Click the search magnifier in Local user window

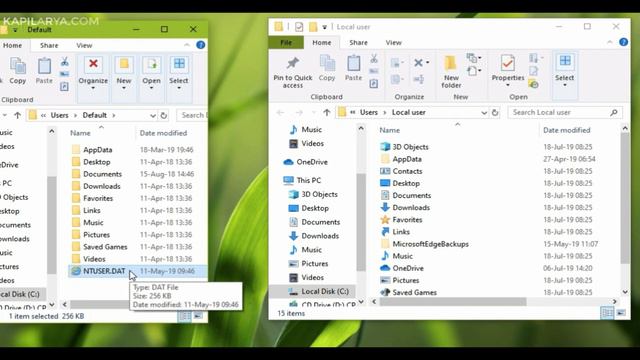[x=614, y=112]
